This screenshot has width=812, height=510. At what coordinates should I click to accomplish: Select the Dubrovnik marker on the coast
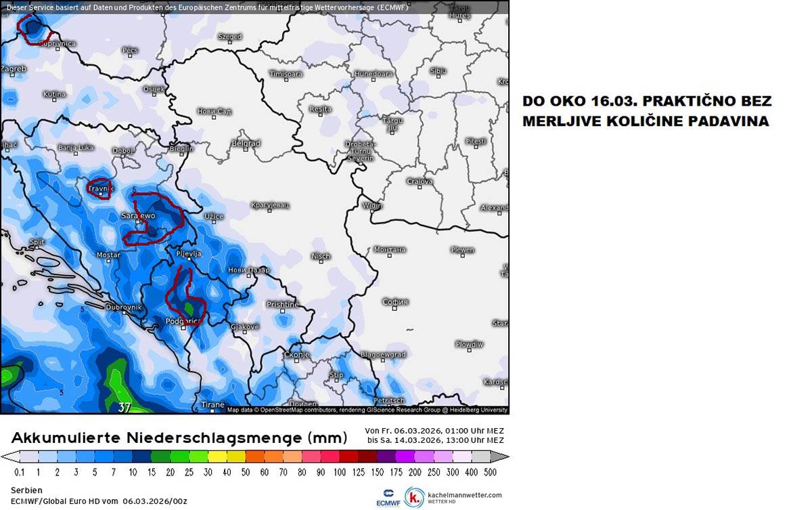(123, 314)
